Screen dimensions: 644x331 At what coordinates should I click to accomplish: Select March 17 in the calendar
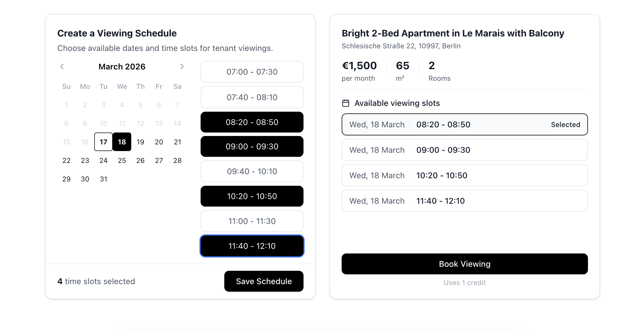click(x=103, y=142)
